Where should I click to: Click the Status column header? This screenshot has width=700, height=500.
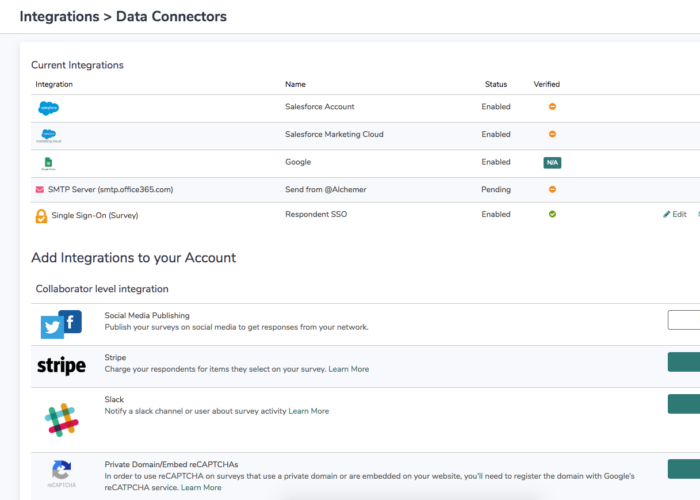click(496, 84)
